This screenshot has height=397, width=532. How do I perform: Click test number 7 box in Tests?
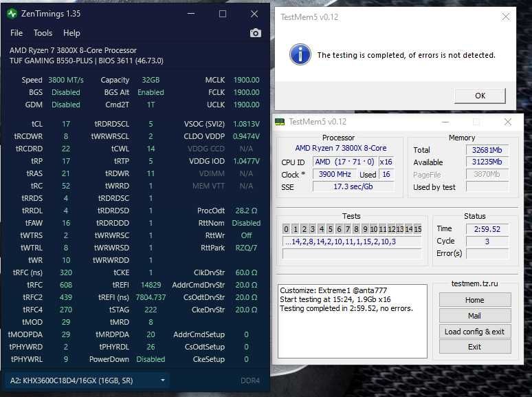click(347, 229)
